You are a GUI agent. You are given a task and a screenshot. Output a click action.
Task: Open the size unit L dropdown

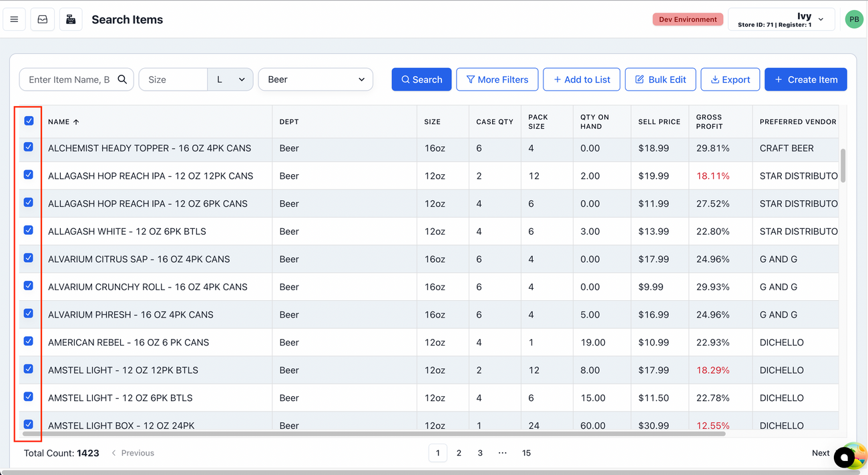click(x=230, y=79)
